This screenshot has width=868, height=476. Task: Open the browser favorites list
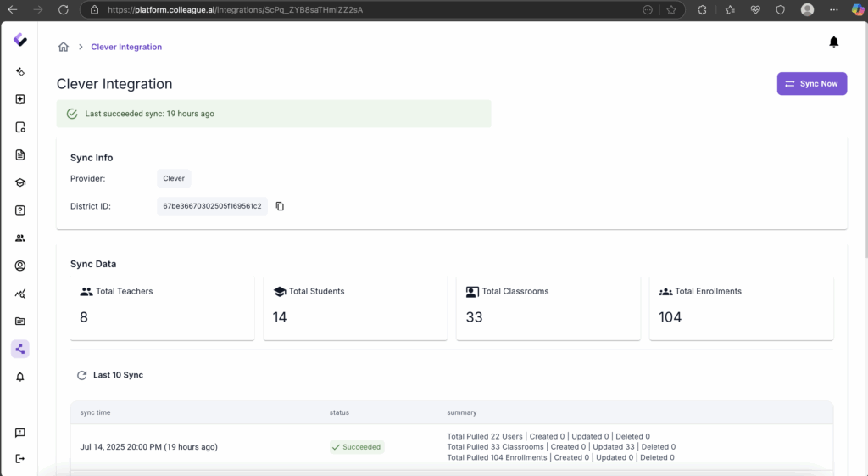729,9
